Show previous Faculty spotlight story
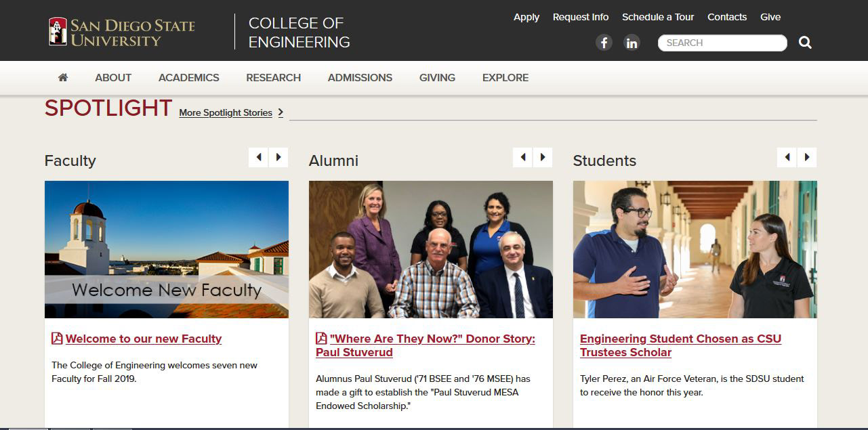868x430 pixels. click(258, 157)
